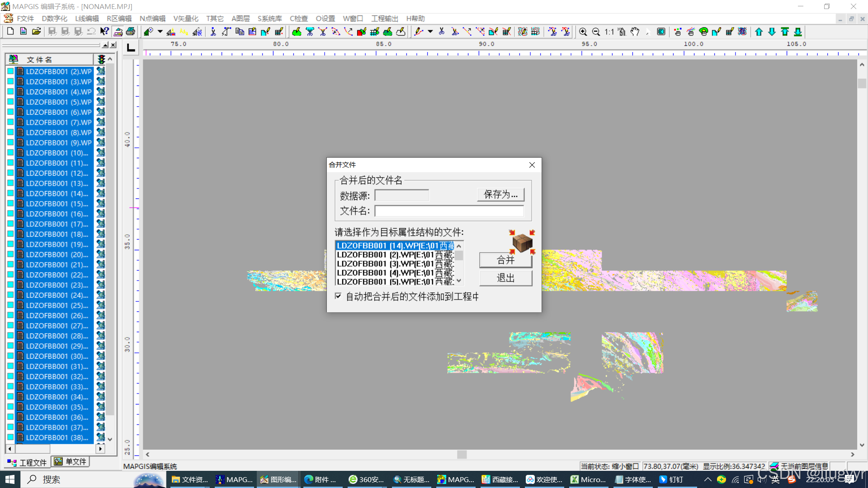Click the context help arrow icon
This screenshot has height=488, width=868.
pos(104,31)
